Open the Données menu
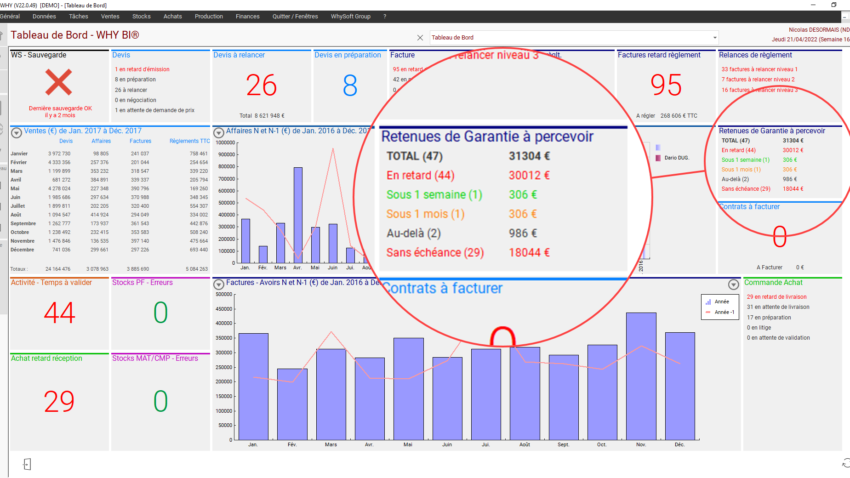The image size is (850, 478). (44, 16)
